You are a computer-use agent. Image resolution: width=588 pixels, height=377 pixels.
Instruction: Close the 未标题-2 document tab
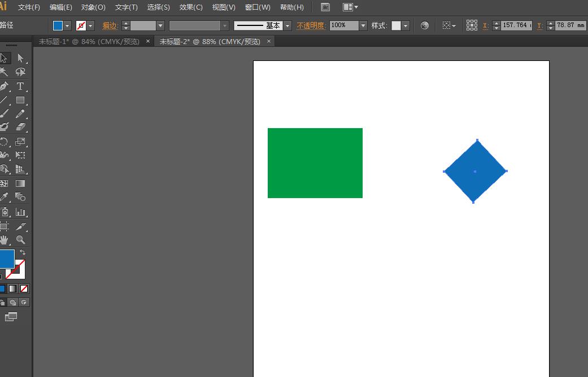pyautogui.click(x=269, y=41)
